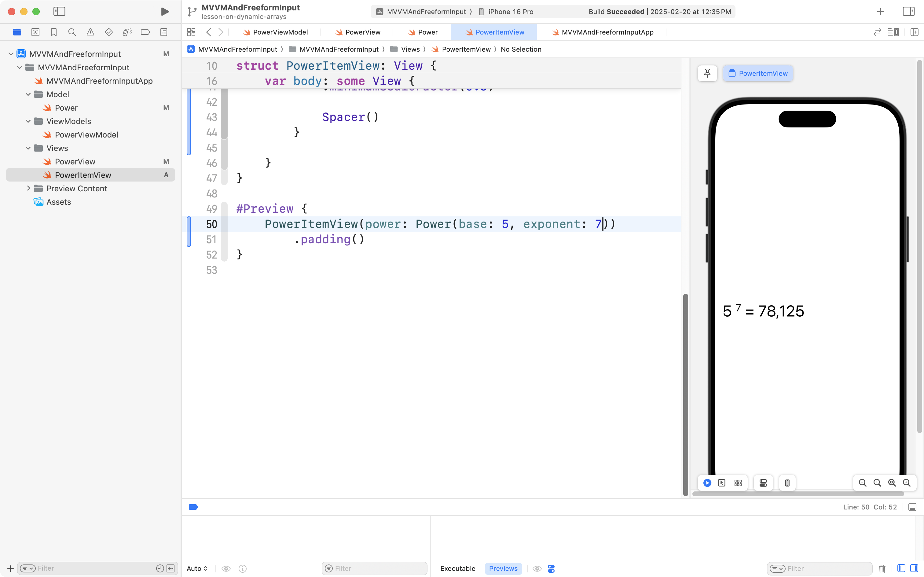
Task: Click the Run play button in toolbar
Action: click(165, 11)
